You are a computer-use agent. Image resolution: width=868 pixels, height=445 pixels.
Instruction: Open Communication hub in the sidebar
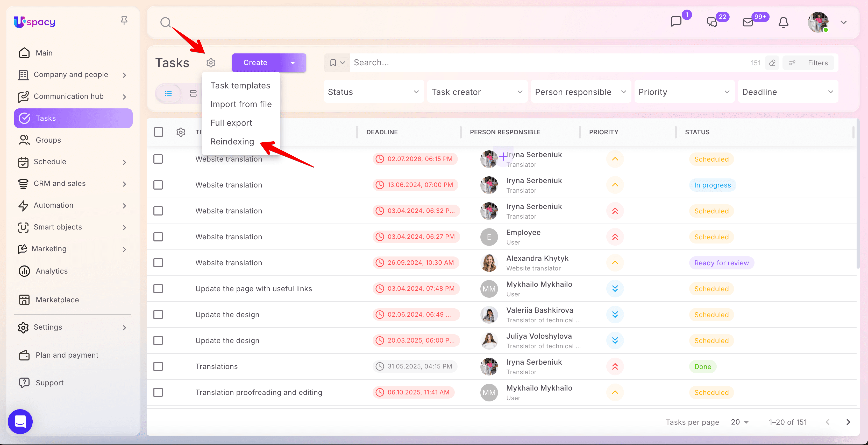tap(73, 96)
